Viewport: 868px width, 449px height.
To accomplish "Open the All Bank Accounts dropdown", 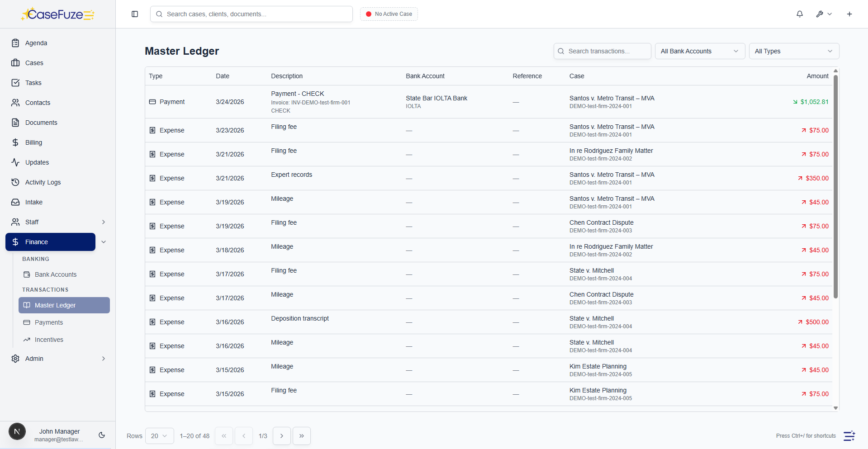I will (699, 51).
